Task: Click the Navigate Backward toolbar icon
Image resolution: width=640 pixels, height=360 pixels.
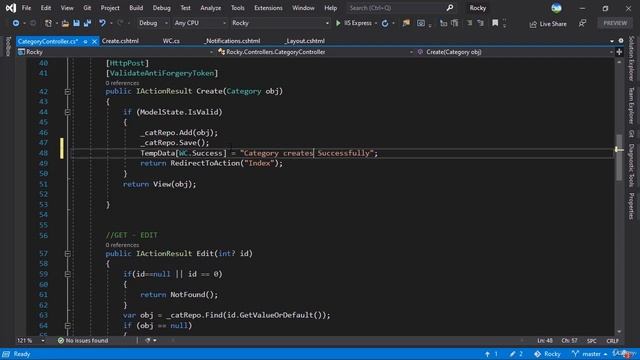Action: (16, 23)
